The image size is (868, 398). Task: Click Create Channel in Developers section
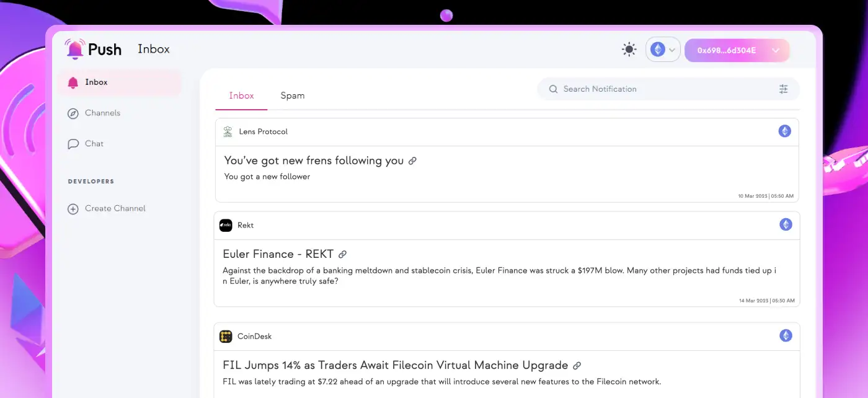(x=115, y=209)
